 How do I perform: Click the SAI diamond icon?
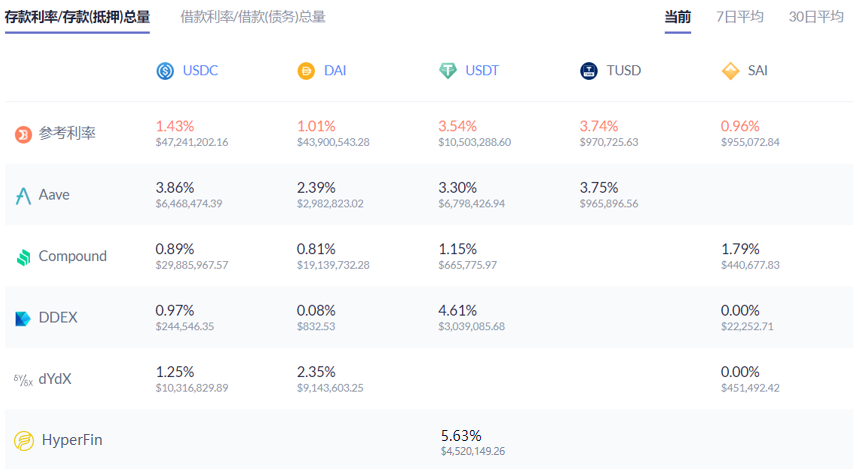tap(730, 71)
